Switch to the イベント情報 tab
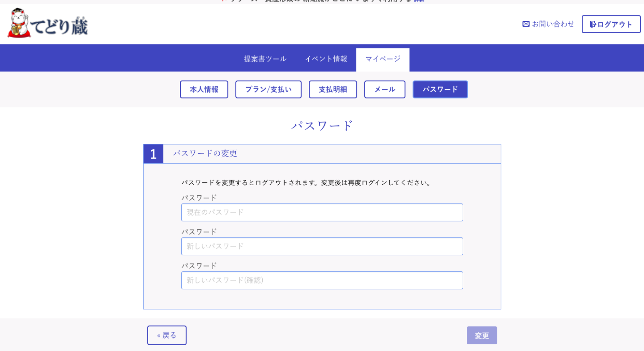Viewport: 644px width, 351px height. [x=326, y=59]
